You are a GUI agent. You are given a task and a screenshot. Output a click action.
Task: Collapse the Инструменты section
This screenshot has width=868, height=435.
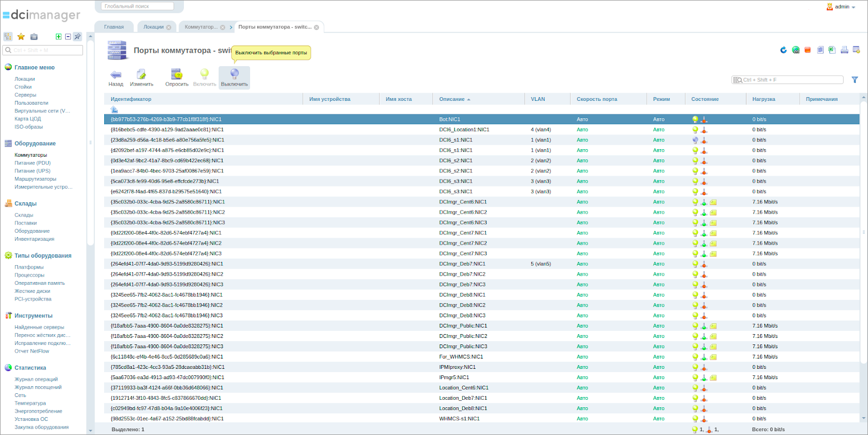34,316
